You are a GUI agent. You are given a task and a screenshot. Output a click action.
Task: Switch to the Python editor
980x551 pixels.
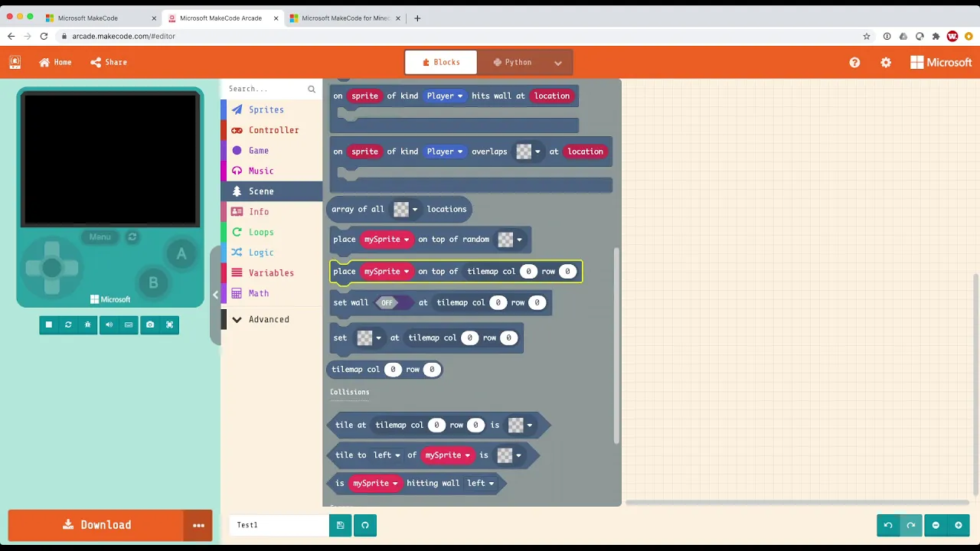(x=512, y=63)
